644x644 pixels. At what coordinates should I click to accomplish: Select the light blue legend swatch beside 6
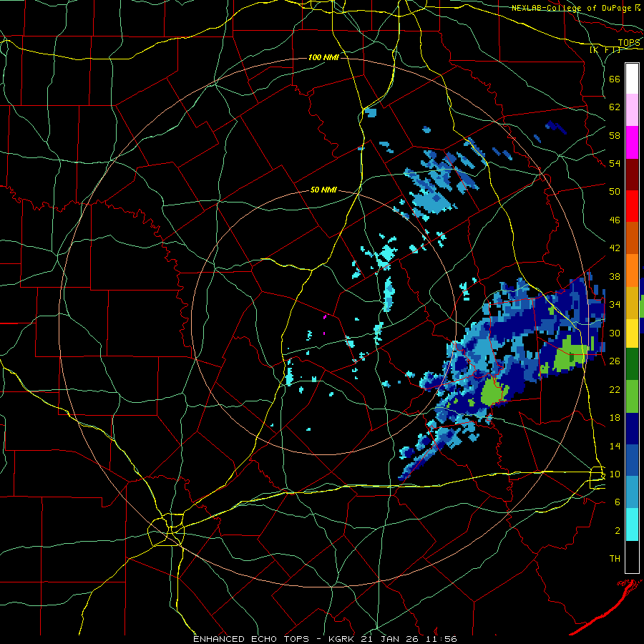tap(632, 492)
